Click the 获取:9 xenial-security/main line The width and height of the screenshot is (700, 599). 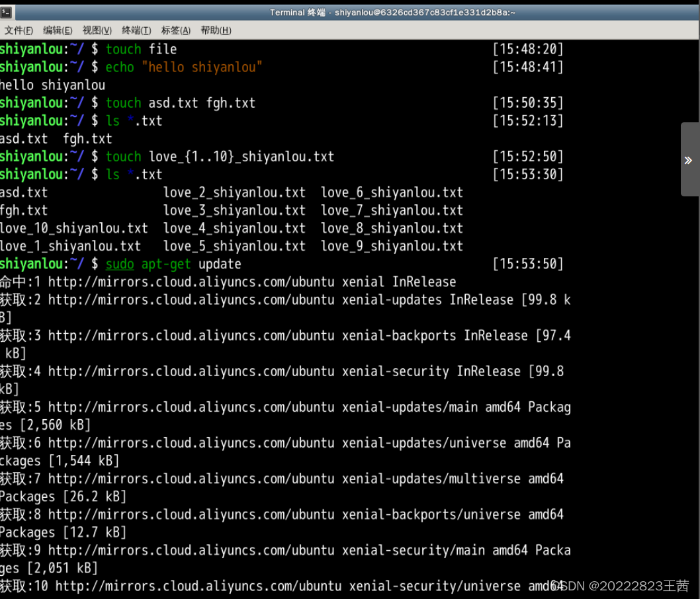[285, 550]
